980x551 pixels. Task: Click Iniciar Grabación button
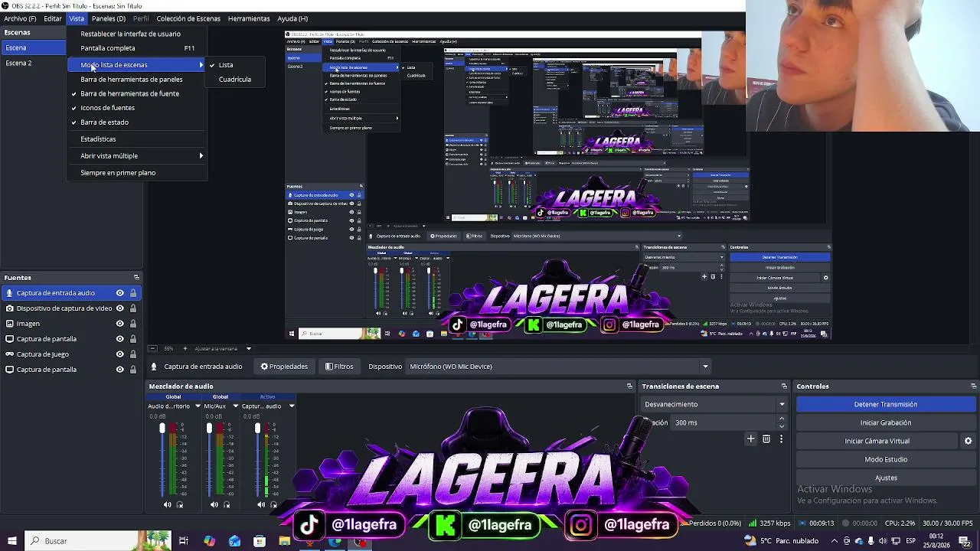coord(886,422)
